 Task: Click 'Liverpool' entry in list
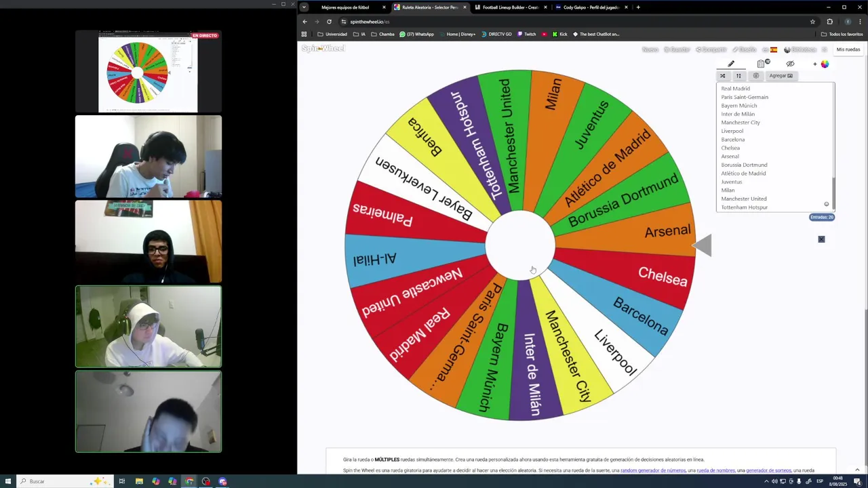point(732,131)
